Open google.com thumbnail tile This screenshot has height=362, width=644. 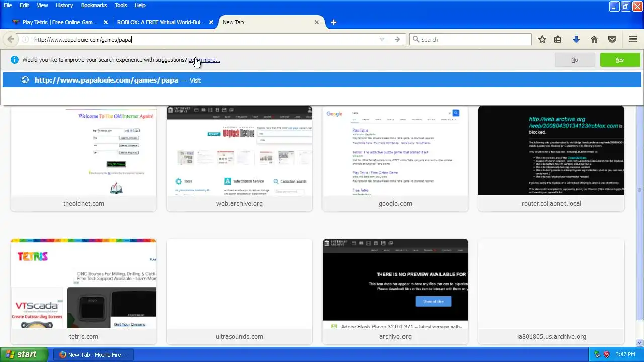click(x=395, y=158)
